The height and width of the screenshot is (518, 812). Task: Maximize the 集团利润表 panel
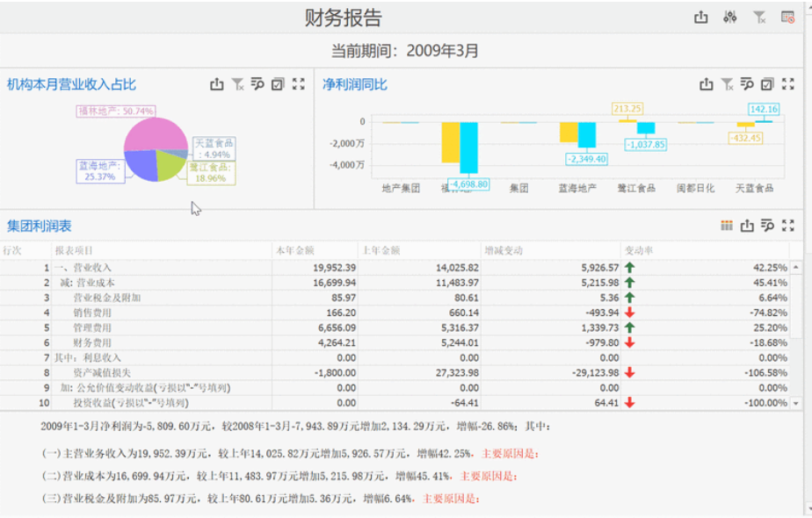[x=788, y=225]
